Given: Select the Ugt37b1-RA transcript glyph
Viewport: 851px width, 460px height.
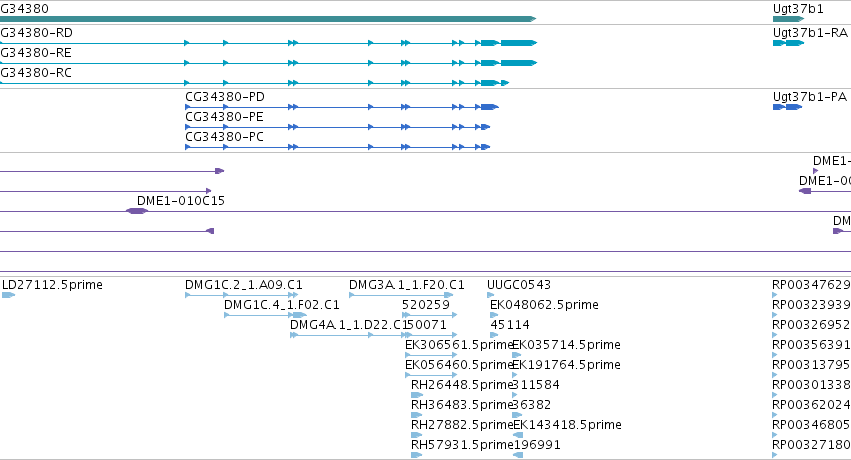Looking at the screenshot, I should pyautogui.click(x=789, y=43).
